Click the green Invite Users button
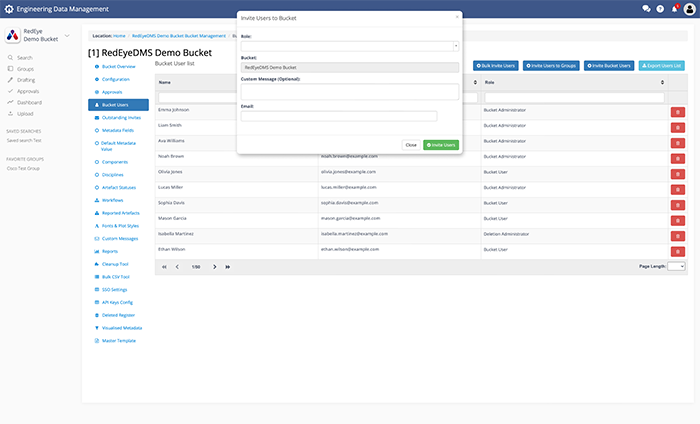This screenshot has height=424, width=700. pyautogui.click(x=441, y=145)
